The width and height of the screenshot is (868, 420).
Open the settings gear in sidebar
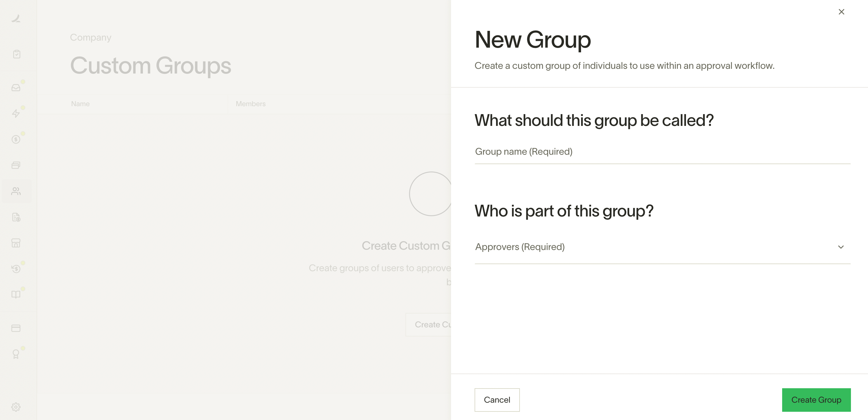[x=16, y=407]
